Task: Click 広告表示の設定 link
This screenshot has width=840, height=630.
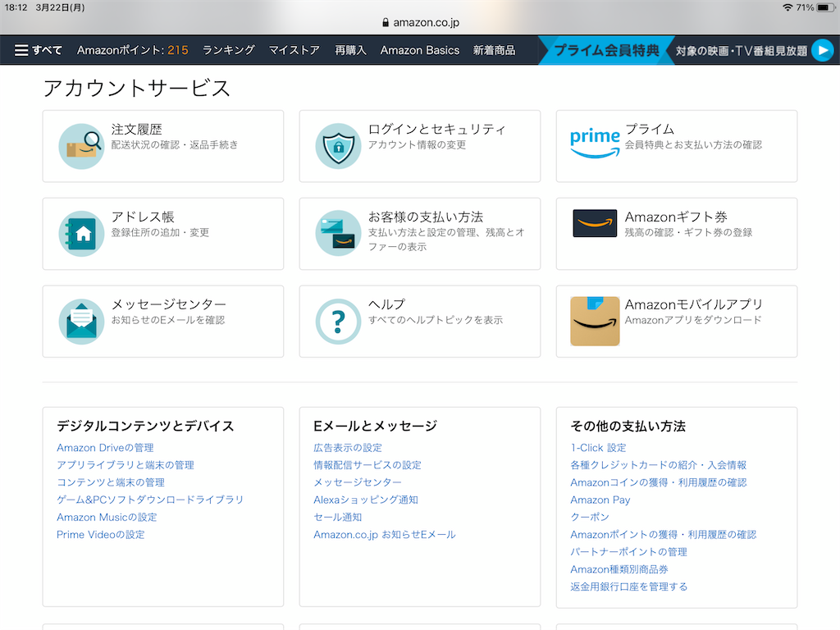Action: point(348,447)
